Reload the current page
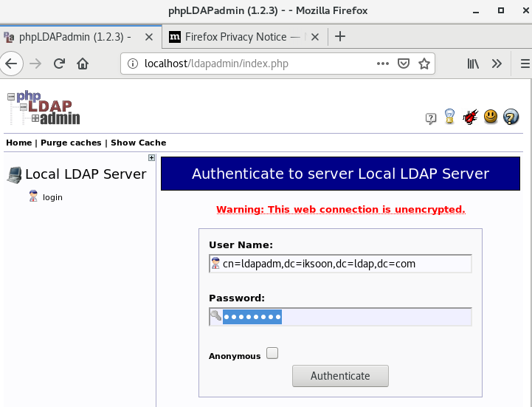 click(x=59, y=64)
